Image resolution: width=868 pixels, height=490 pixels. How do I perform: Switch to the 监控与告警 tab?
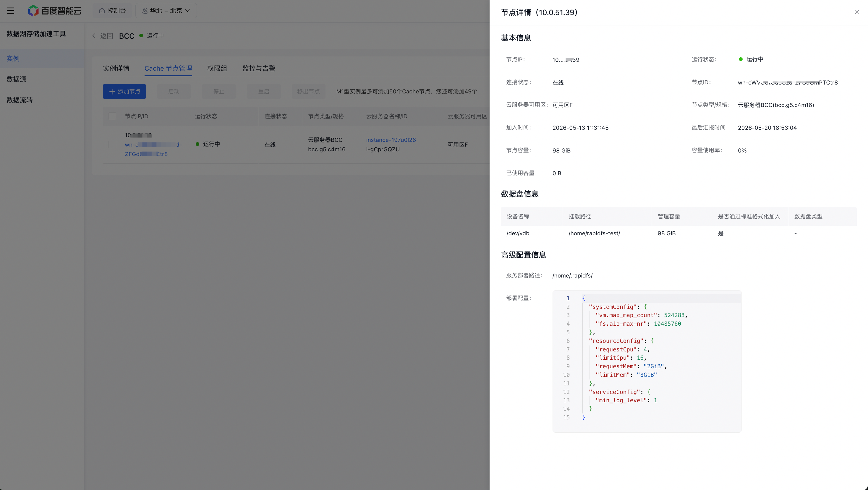click(x=259, y=68)
